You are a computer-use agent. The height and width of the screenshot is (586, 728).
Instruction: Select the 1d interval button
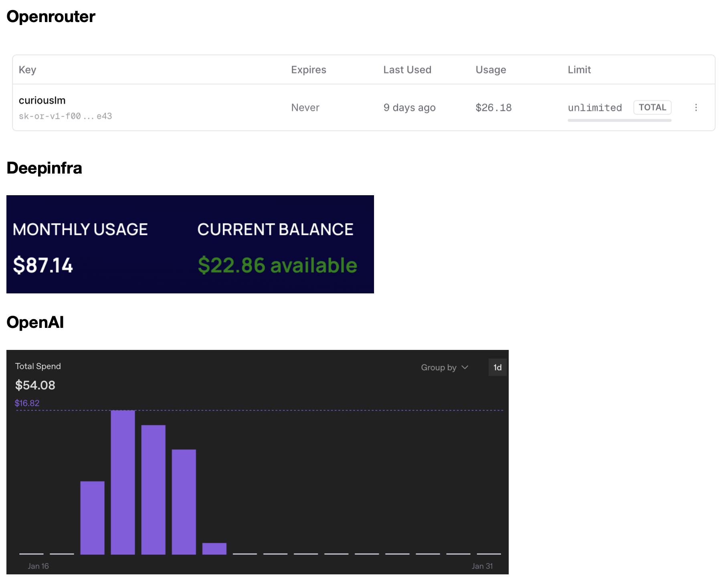(x=497, y=368)
